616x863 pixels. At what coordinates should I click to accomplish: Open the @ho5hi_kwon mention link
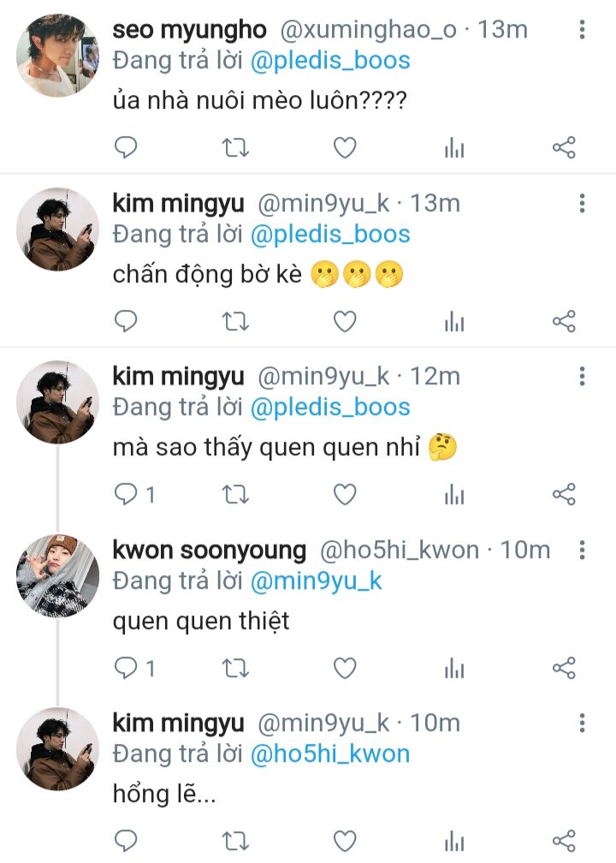point(330,753)
